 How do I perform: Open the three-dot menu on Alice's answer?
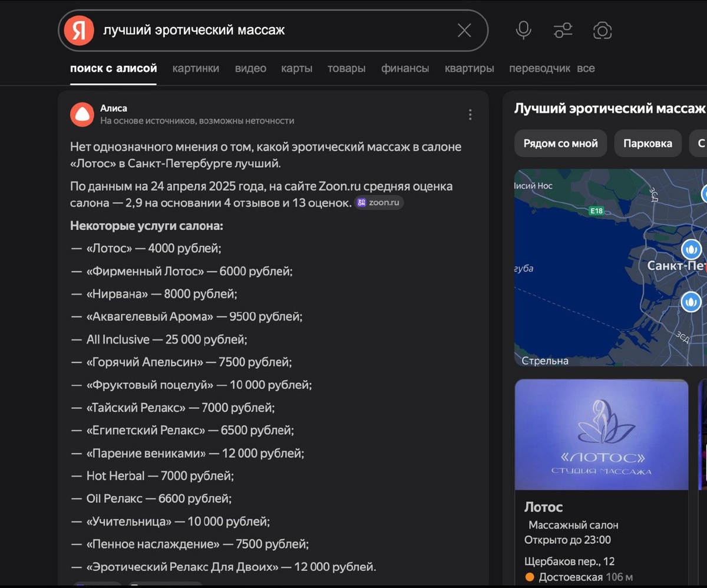470,114
